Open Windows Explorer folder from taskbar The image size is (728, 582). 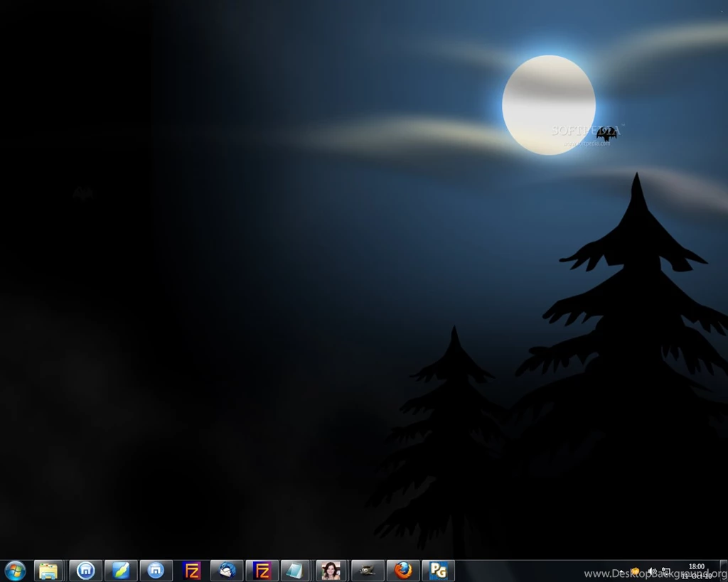(x=49, y=571)
